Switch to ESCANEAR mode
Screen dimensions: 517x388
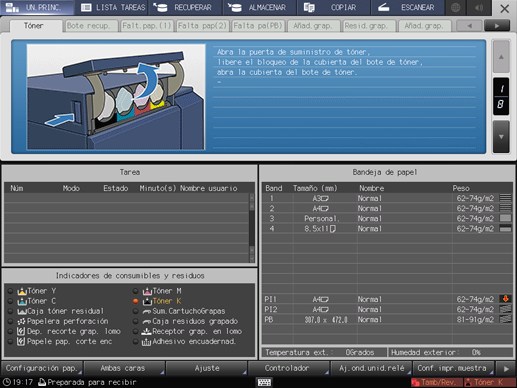(408, 7)
